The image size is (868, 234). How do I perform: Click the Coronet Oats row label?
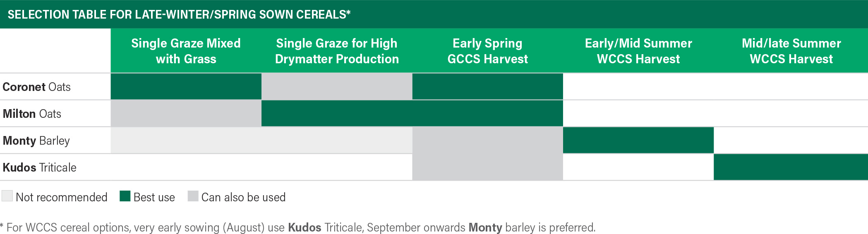coord(36,87)
